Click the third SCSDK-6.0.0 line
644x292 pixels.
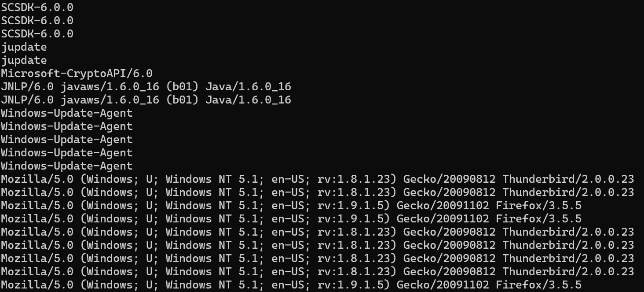pos(37,34)
